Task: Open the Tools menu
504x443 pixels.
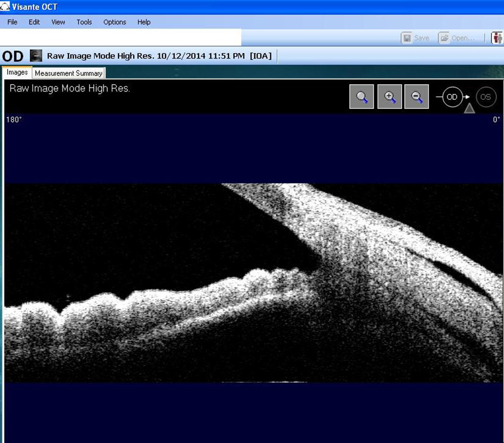Action: (x=84, y=22)
